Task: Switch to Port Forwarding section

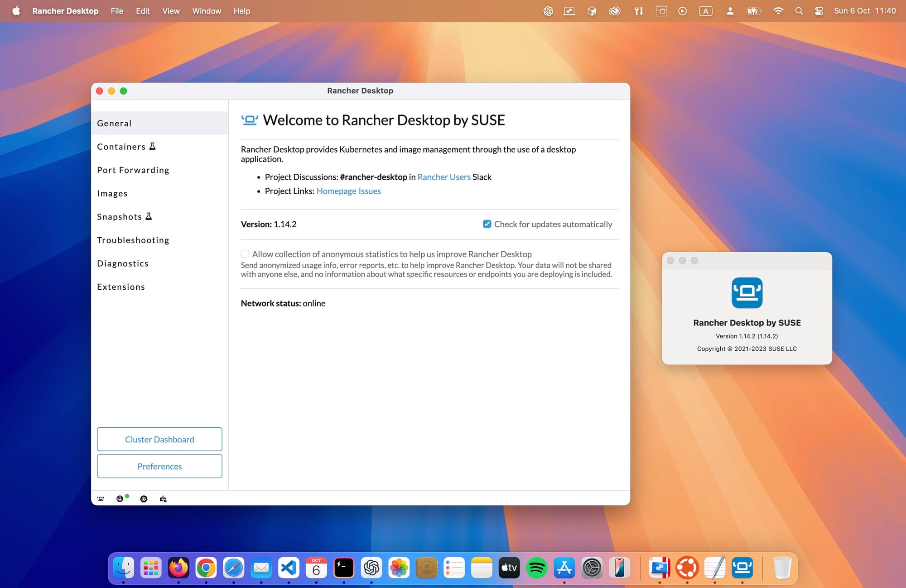Action: tap(160, 170)
